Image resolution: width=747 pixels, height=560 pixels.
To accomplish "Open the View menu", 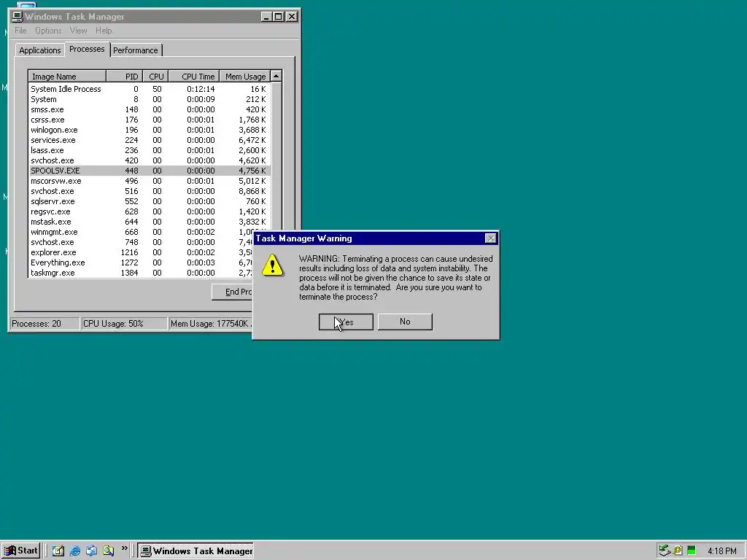I will pyautogui.click(x=78, y=31).
